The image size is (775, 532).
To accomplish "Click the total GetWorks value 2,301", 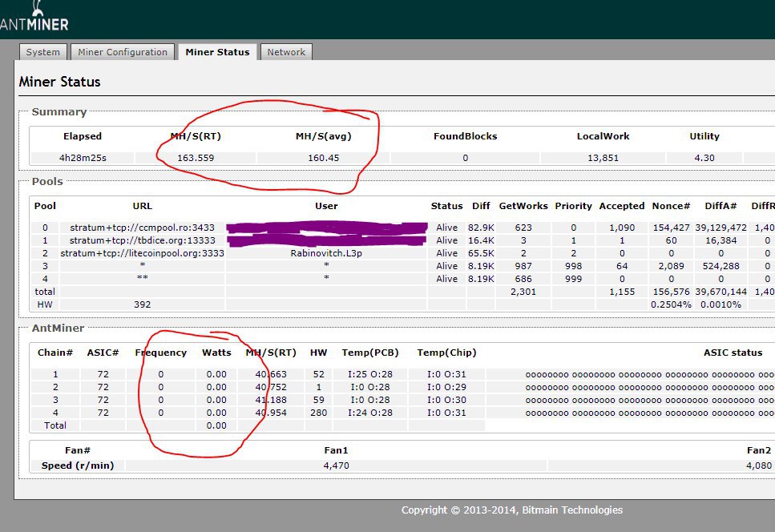I will click(523, 292).
